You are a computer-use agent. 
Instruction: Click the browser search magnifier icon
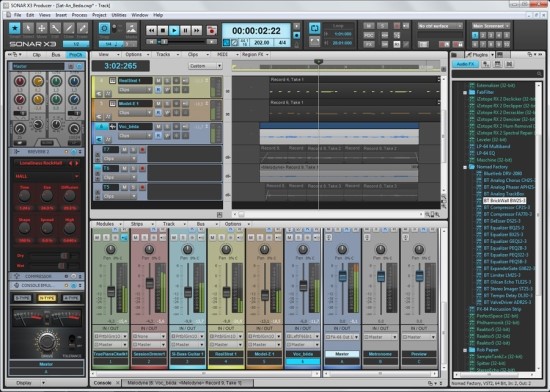[539, 74]
